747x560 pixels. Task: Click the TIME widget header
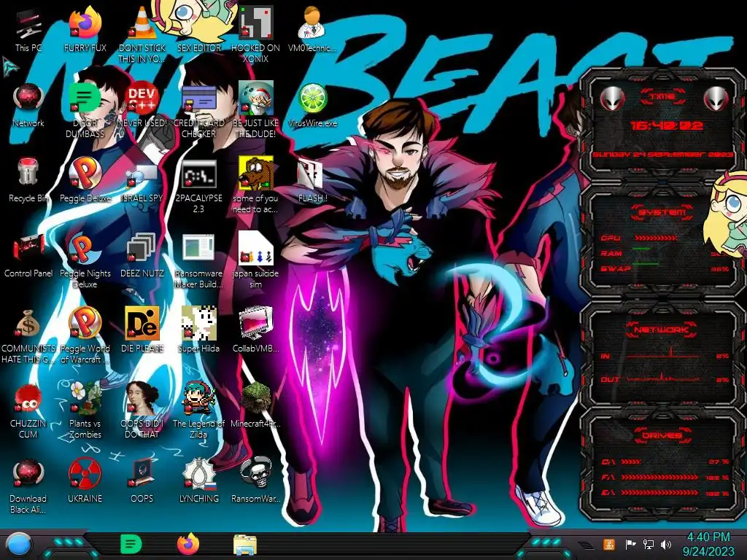pos(662,97)
